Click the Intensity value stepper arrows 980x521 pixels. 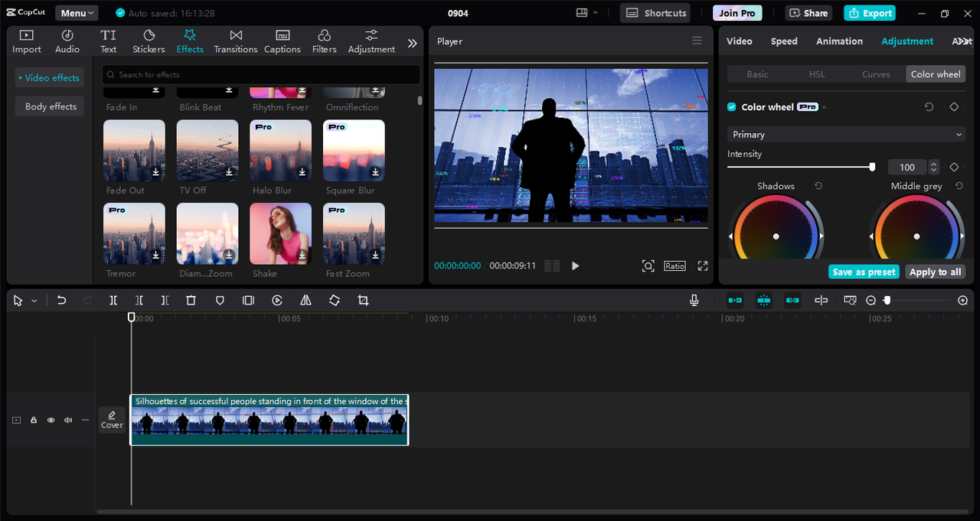(934, 167)
